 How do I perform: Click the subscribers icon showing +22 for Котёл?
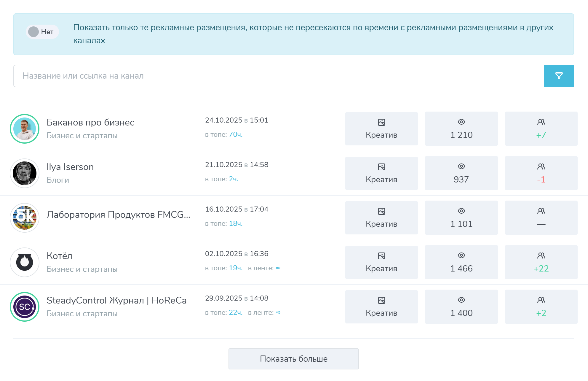[x=541, y=255]
